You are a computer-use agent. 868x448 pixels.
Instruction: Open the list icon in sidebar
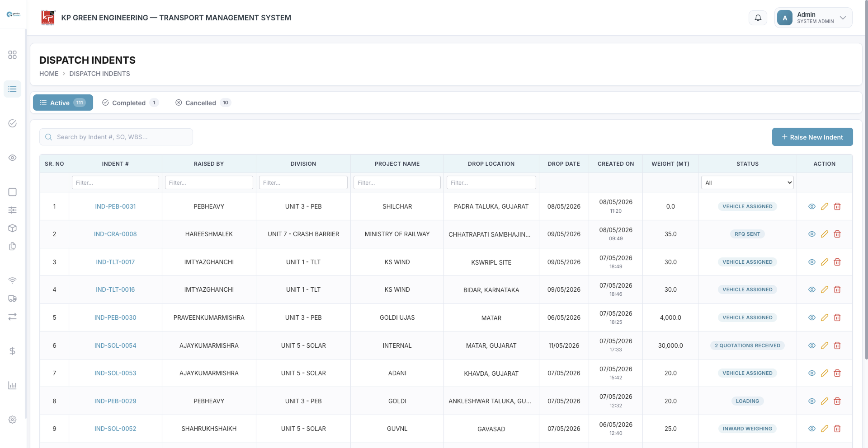click(x=12, y=89)
